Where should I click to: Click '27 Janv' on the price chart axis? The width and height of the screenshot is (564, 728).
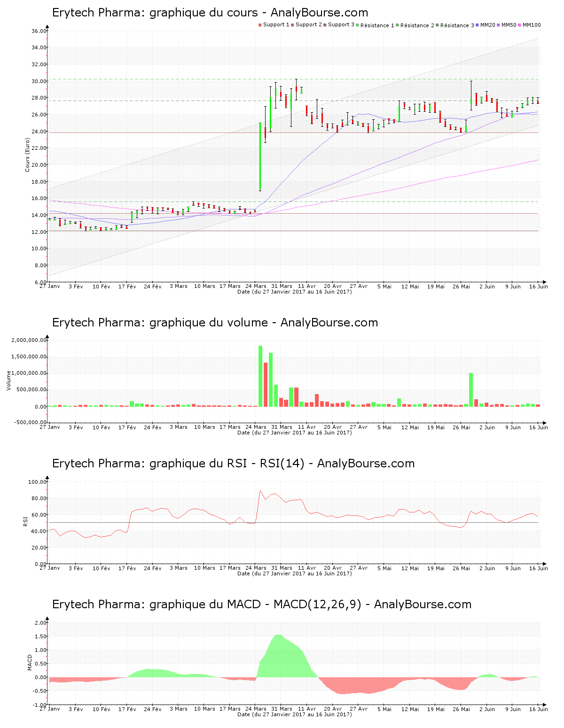50,286
